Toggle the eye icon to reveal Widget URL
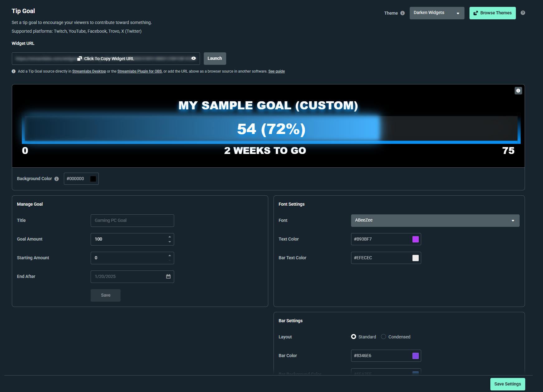 click(193, 58)
